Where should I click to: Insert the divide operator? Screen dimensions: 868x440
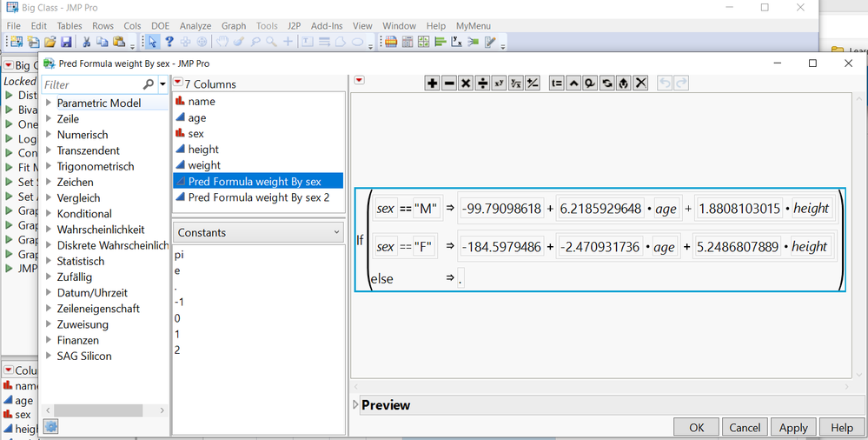482,83
